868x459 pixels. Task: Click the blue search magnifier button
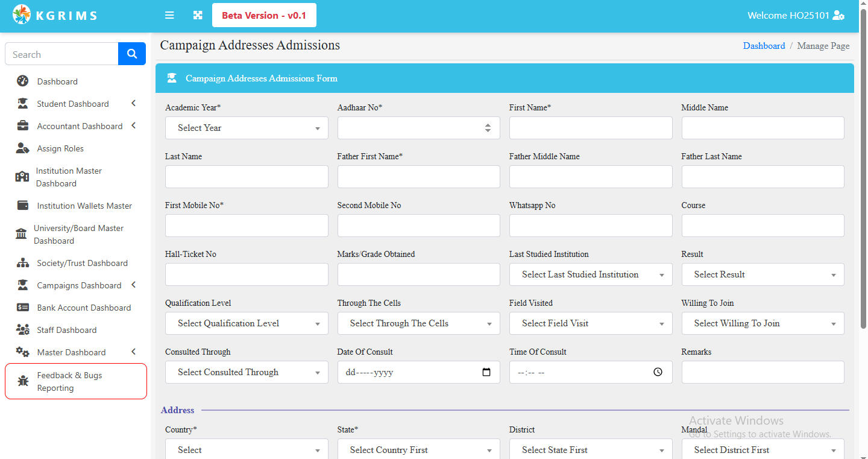tap(132, 54)
